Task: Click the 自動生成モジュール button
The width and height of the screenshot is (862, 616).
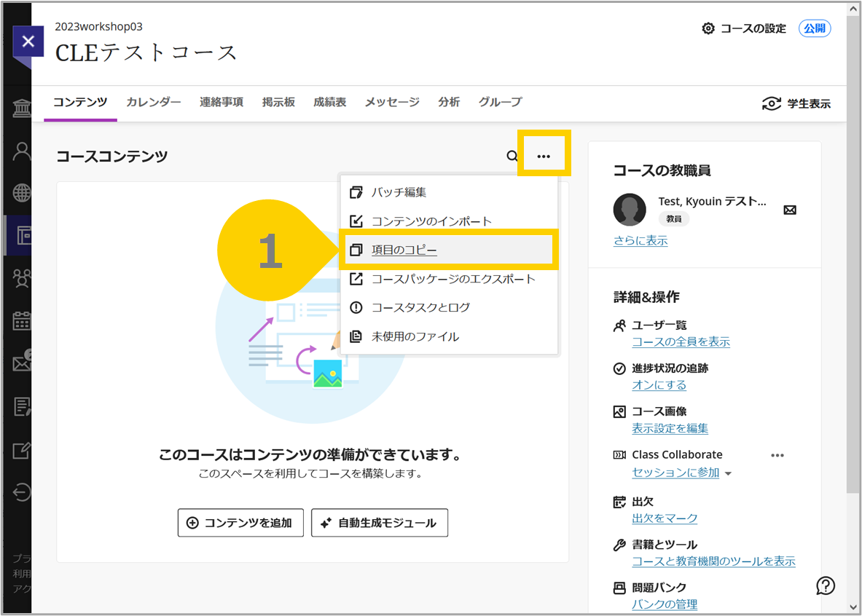Action: point(380,523)
